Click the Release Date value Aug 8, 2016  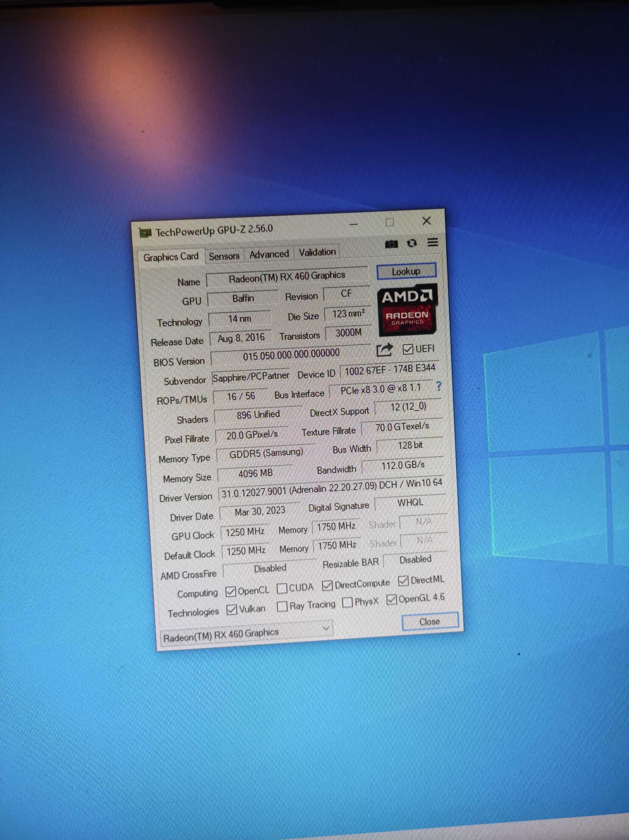241,338
